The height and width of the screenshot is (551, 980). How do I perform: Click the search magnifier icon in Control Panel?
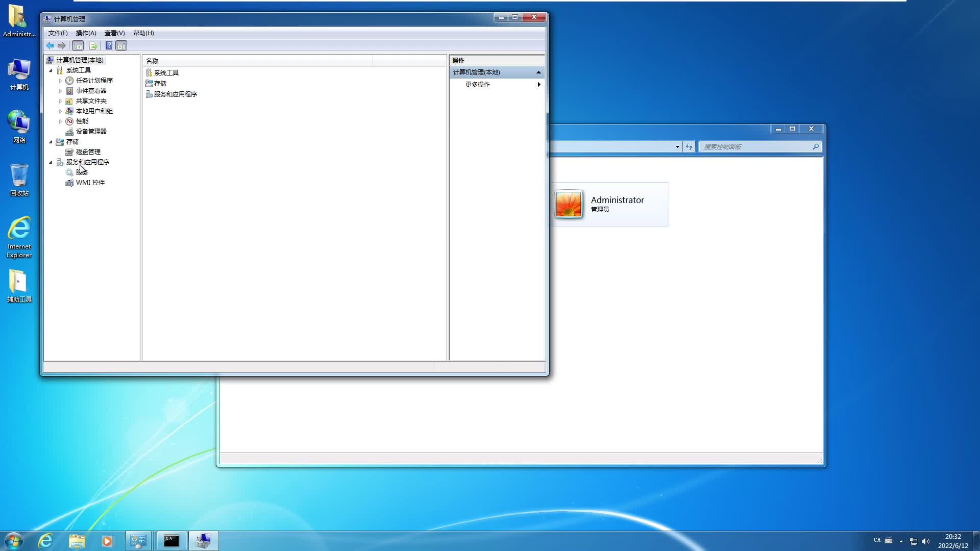[816, 147]
